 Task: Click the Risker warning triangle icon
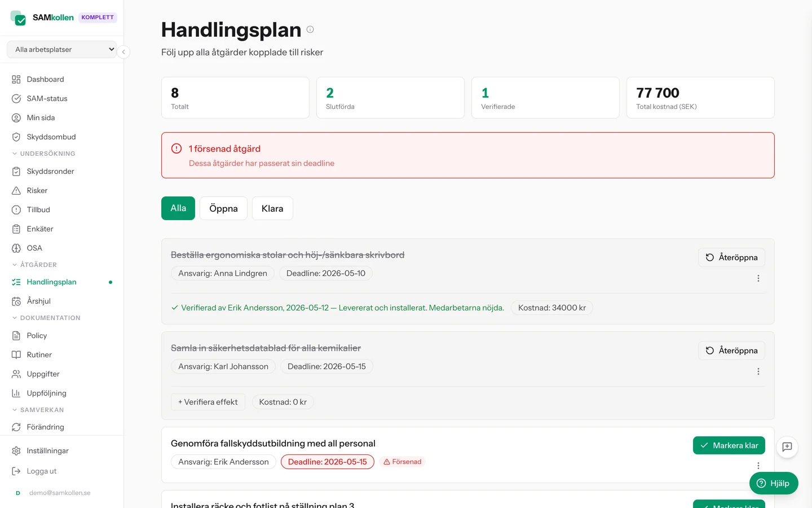point(16,191)
